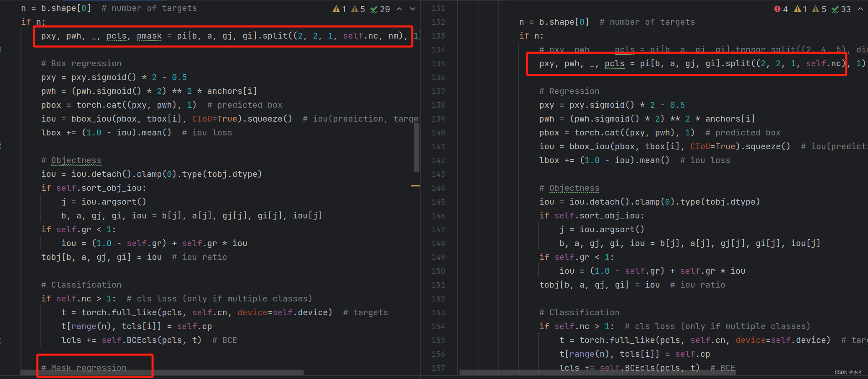
Task: Click '# Objectness' comment in left editor
Action: tap(71, 160)
